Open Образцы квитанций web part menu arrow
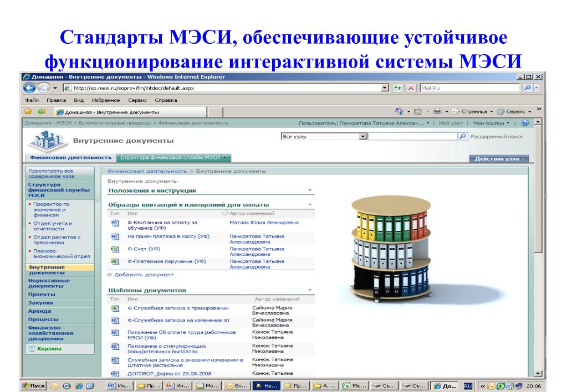The image size is (567, 392). coord(310,204)
